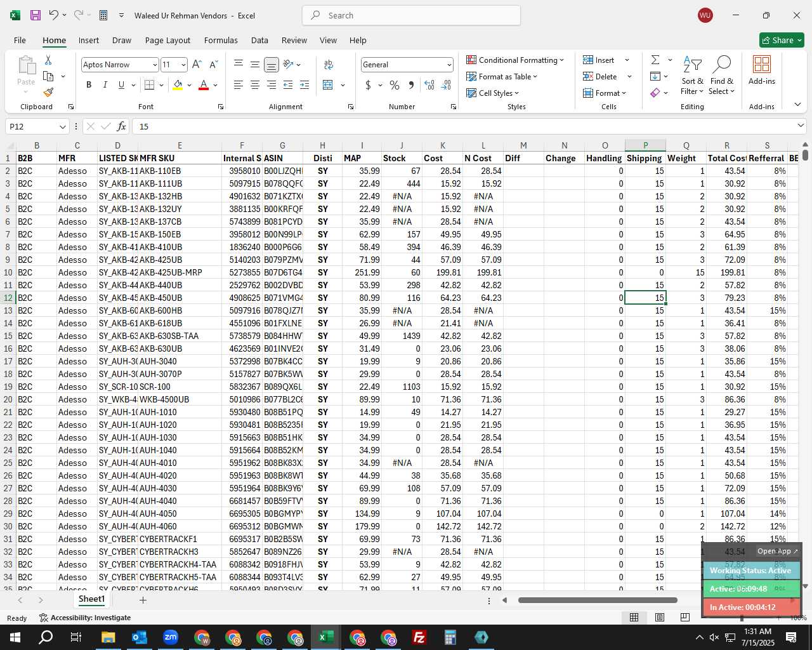
Task: Click the Search box in title bar
Action: coord(411,15)
